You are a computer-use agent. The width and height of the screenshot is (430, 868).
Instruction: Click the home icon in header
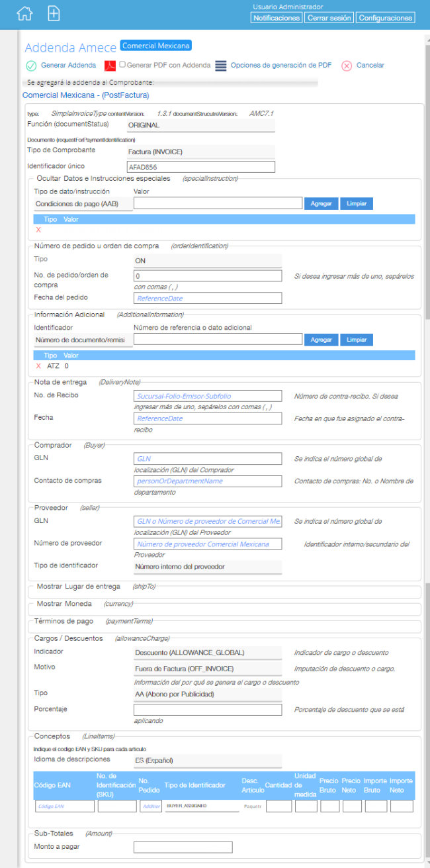[24, 13]
